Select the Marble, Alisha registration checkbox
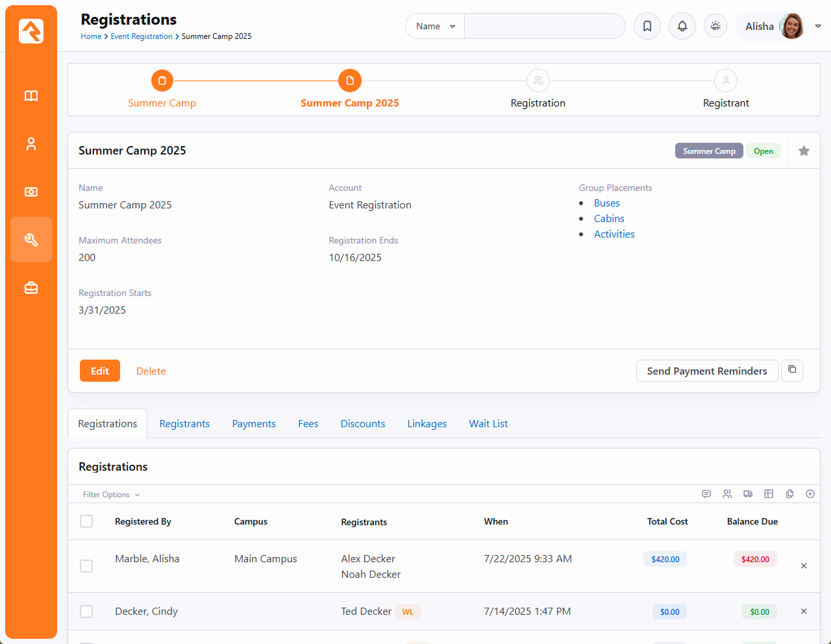This screenshot has width=831, height=644. click(86, 566)
